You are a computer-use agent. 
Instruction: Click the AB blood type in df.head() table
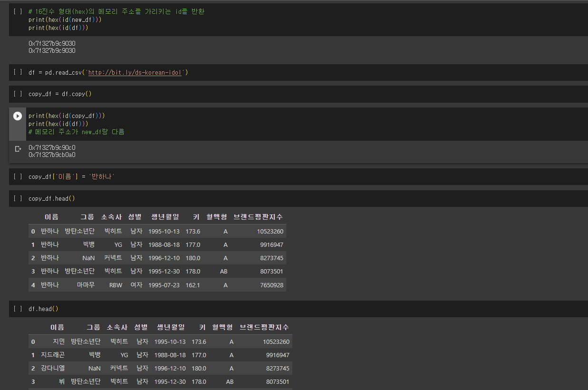tap(230, 381)
